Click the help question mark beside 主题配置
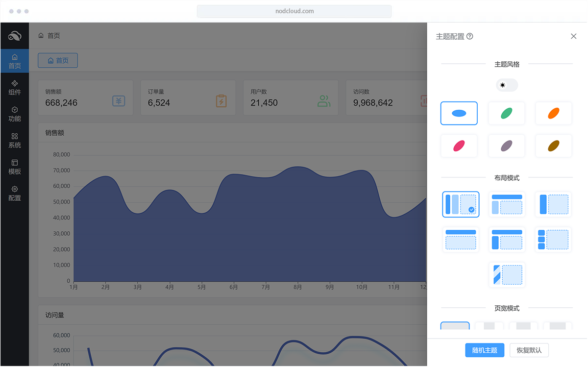The image size is (588, 367). click(x=470, y=36)
